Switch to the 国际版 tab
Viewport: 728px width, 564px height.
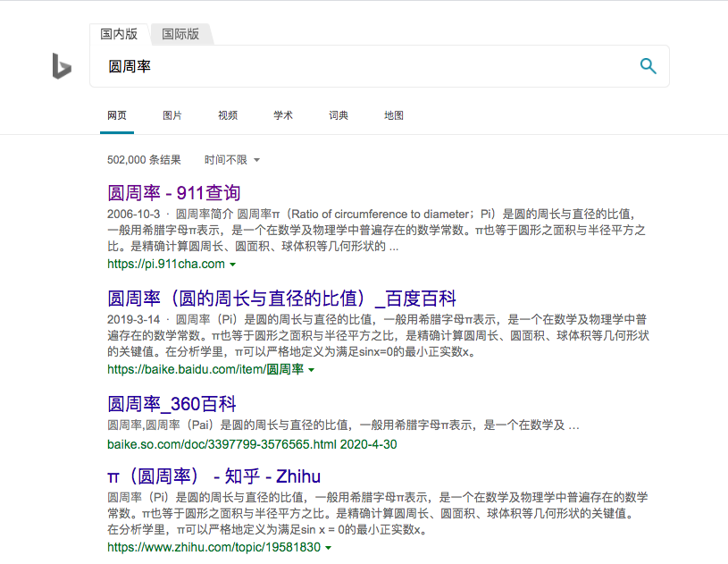[180, 34]
